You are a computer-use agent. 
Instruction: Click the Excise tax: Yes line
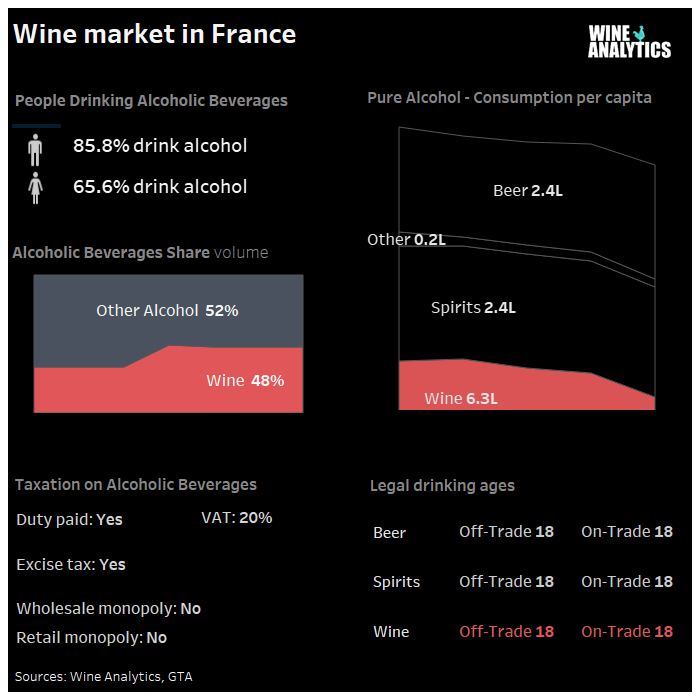coord(71,565)
